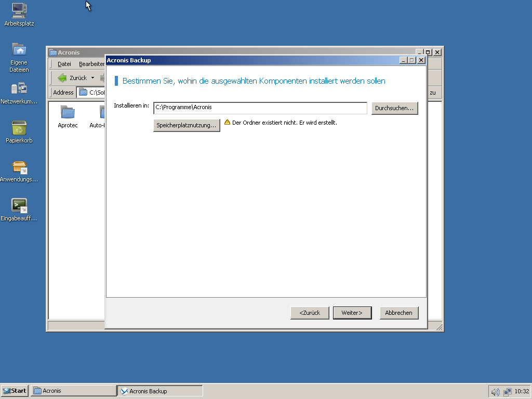Select the Eigene Dateien desktop icon

[19, 50]
